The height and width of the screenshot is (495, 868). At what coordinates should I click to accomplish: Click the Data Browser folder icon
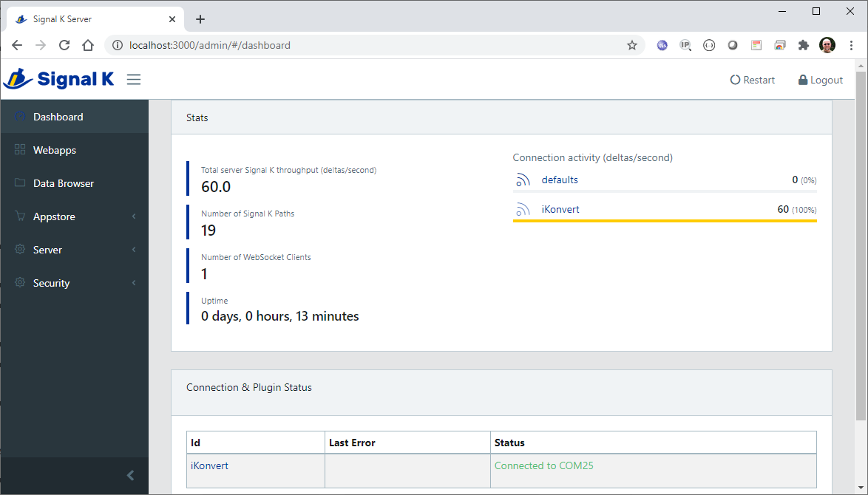coord(20,183)
